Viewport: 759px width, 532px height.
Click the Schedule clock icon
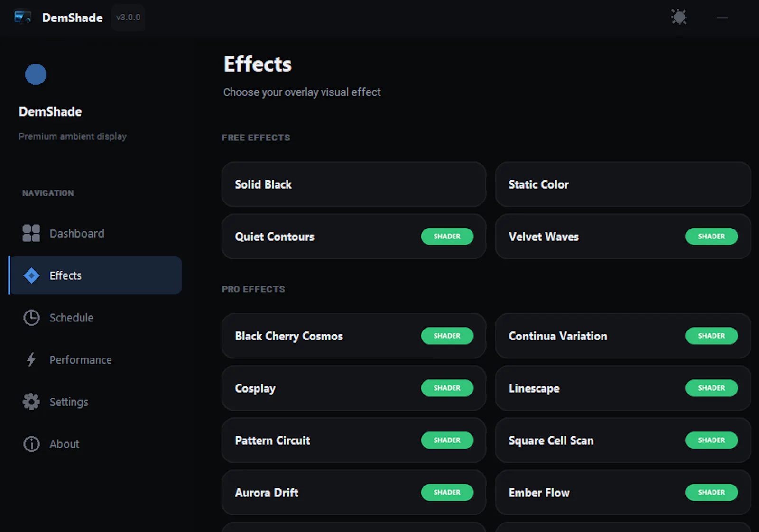pyautogui.click(x=31, y=318)
